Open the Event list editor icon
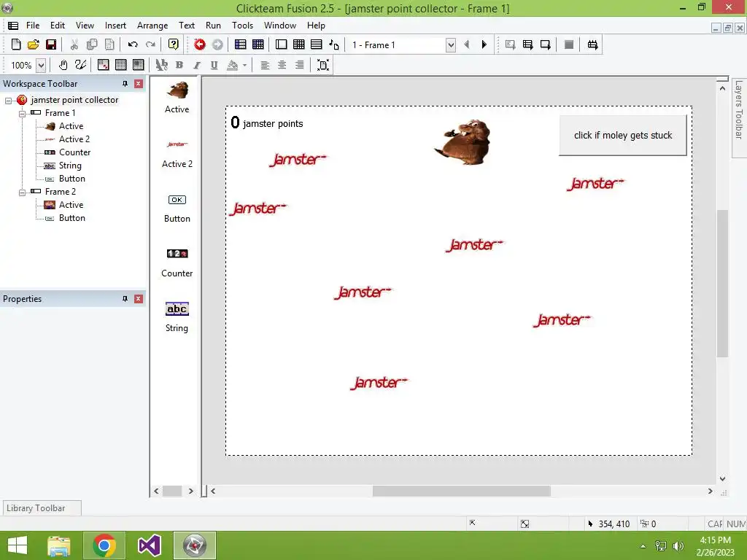The height and width of the screenshot is (560, 747). 317,44
